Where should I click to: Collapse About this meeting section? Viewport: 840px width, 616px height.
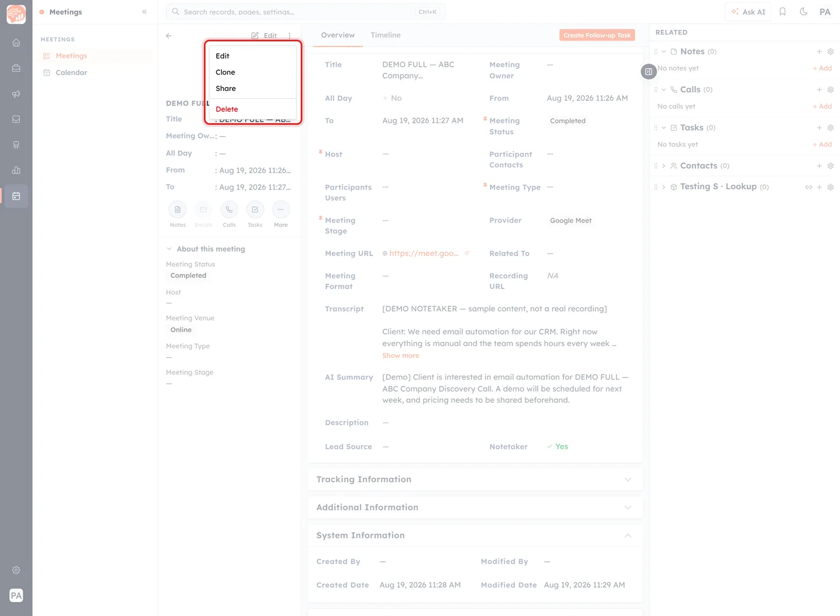tap(169, 249)
